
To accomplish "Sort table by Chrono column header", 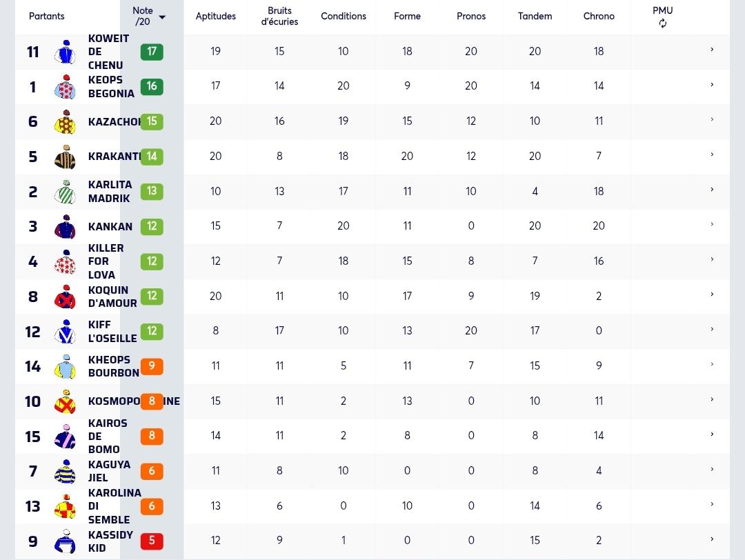I will click(599, 16).
